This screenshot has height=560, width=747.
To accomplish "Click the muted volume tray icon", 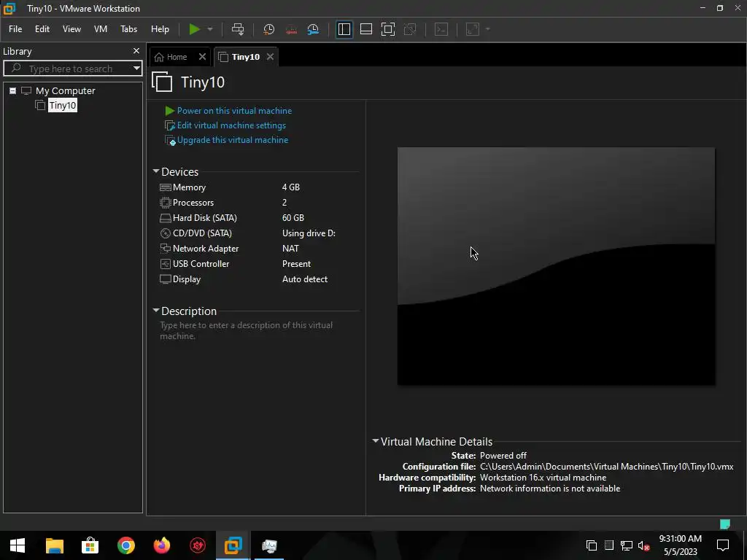I will [x=643, y=545].
